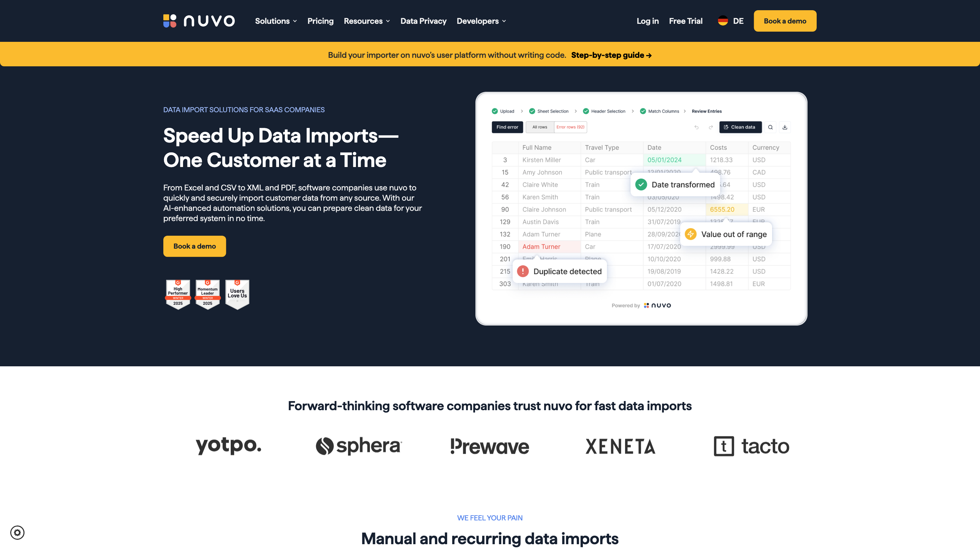The height and width of the screenshot is (551, 980).
Task: Open cookie settings gear icon
Action: (x=17, y=532)
